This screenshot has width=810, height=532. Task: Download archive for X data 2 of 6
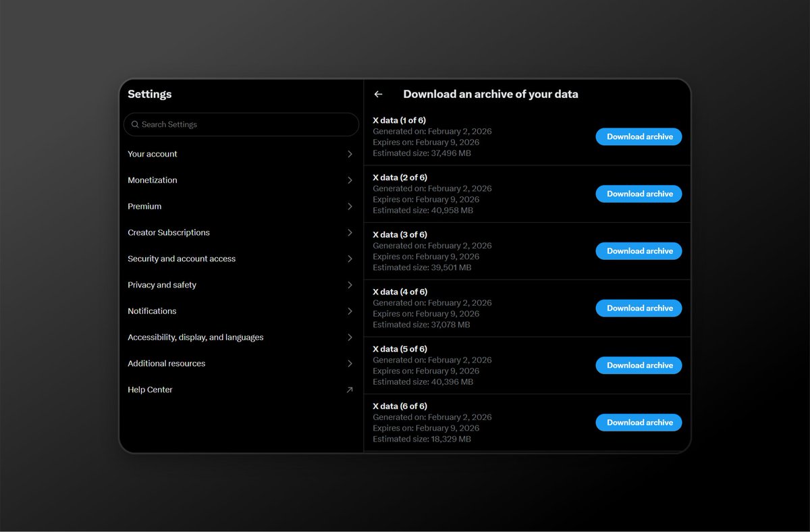(639, 194)
